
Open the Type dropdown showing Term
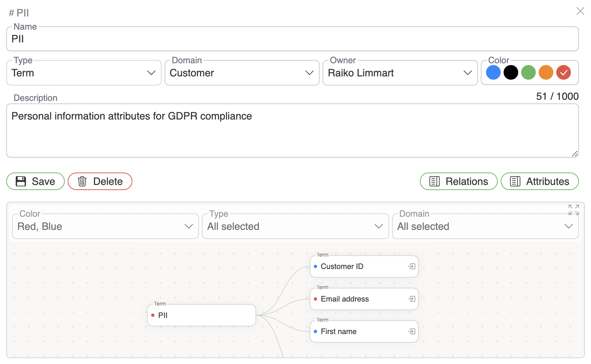pos(84,73)
